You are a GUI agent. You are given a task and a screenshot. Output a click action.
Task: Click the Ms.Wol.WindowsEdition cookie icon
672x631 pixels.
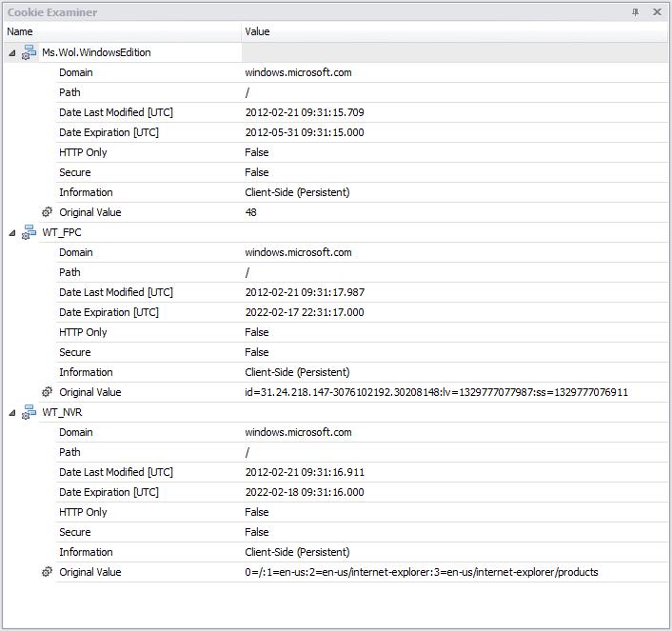pos(29,52)
